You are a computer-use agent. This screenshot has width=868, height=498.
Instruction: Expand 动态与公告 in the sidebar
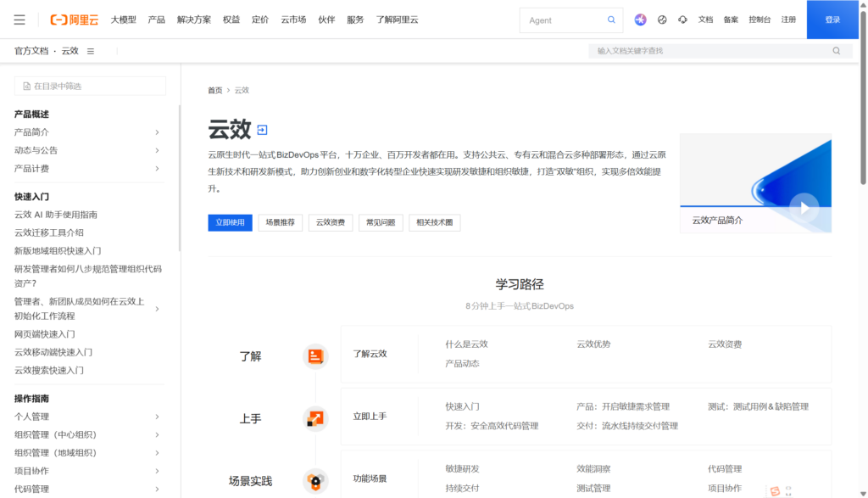point(157,150)
